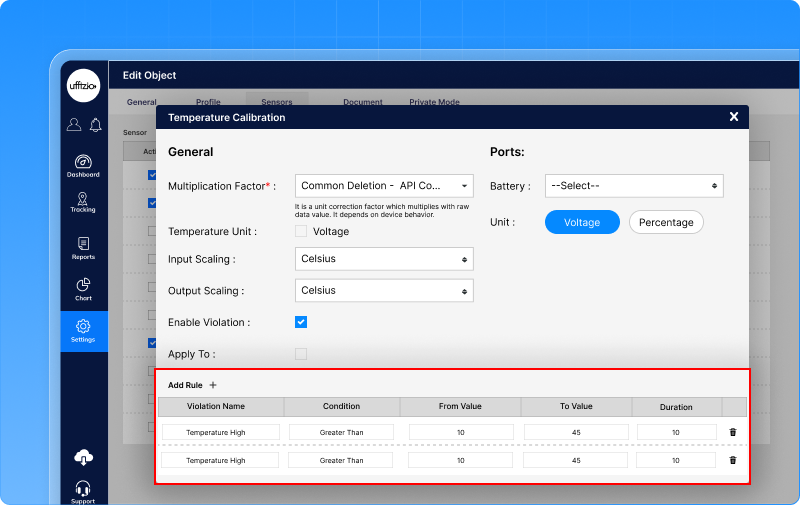
Task: Uncheck the Enable Violation checkbox
Action: (301, 322)
